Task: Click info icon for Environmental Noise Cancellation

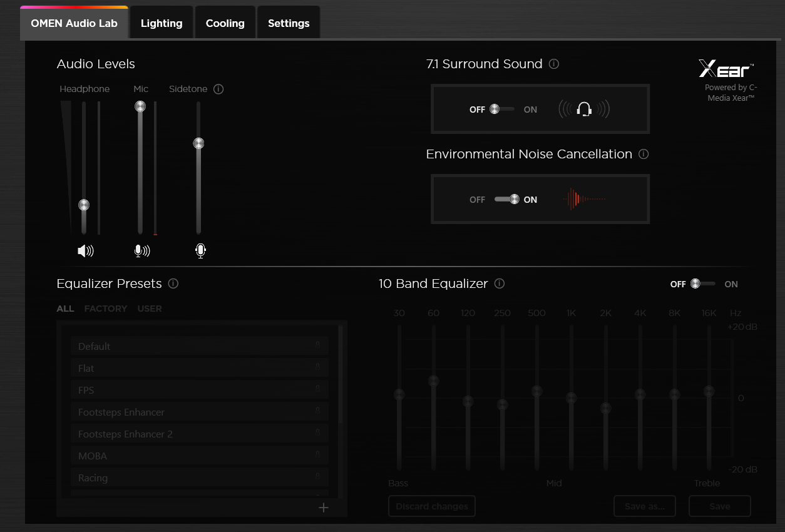Action: tap(644, 154)
